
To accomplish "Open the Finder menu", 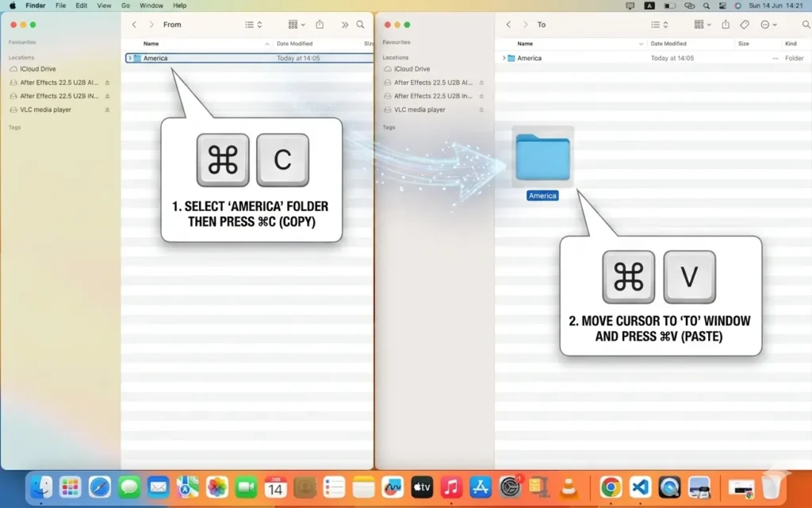I will point(36,6).
